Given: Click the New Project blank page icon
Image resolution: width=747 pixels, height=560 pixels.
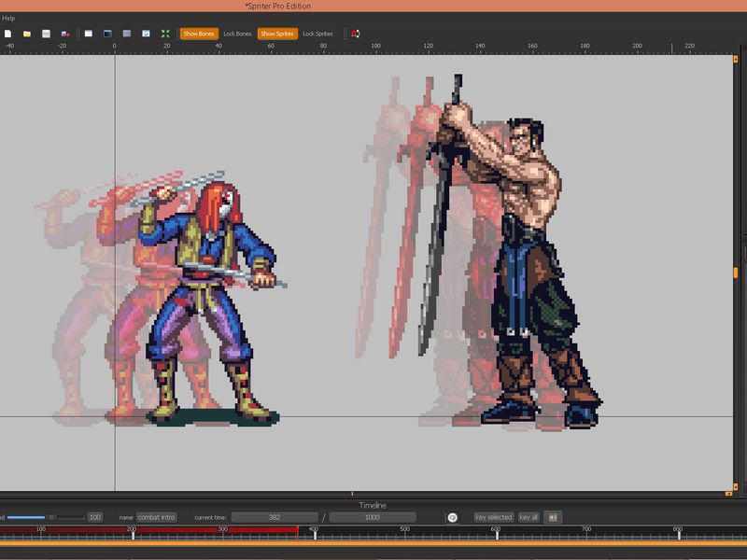Looking at the screenshot, I should pyautogui.click(x=7, y=34).
